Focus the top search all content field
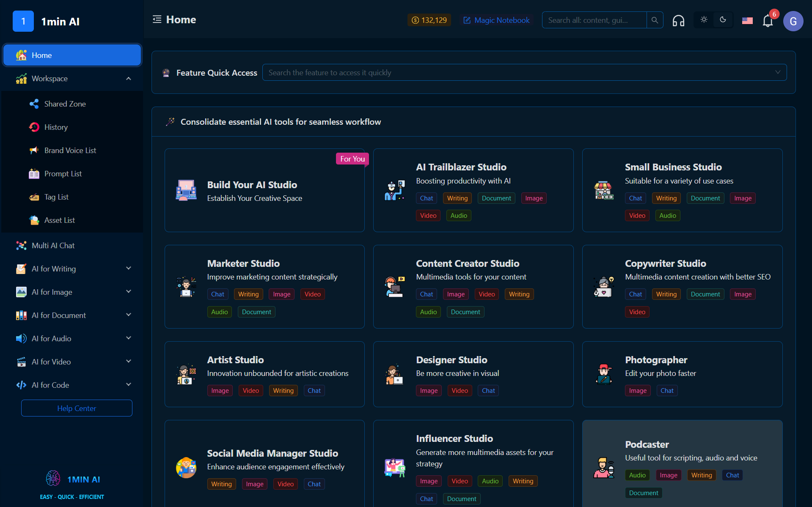This screenshot has height=507, width=812. (x=594, y=20)
